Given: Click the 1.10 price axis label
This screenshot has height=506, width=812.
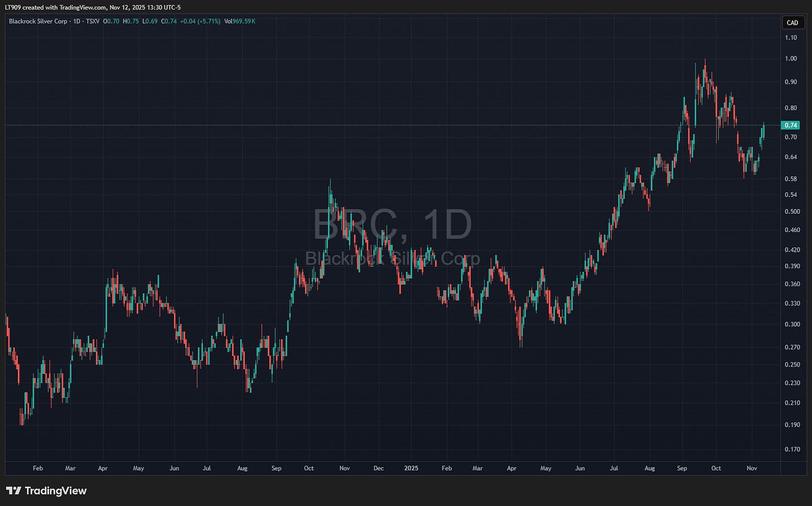Looking at the screenshot, I should [791, 38].
